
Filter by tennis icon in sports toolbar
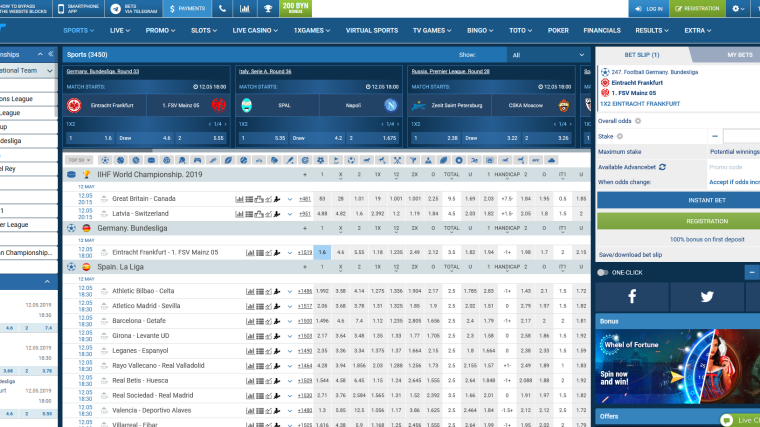coord(120,160)
